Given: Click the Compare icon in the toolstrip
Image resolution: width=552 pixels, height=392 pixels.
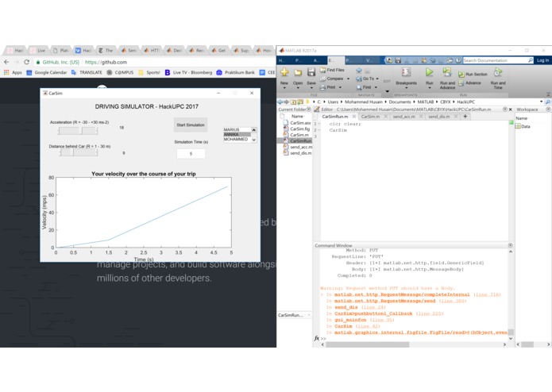Looking at the screenshot, I should coord(322,79).
